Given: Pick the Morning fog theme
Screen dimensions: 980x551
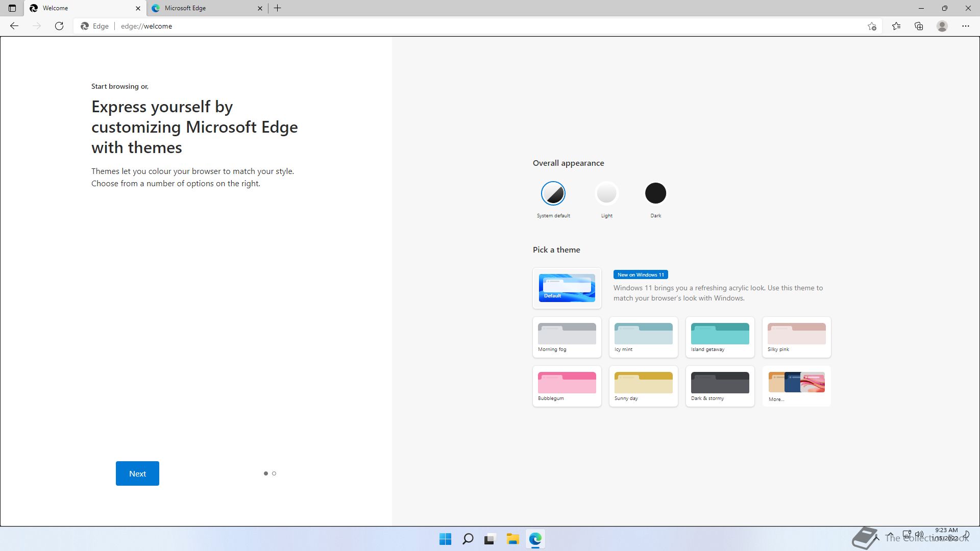Looking at the screenshot, I should point(567,337).
